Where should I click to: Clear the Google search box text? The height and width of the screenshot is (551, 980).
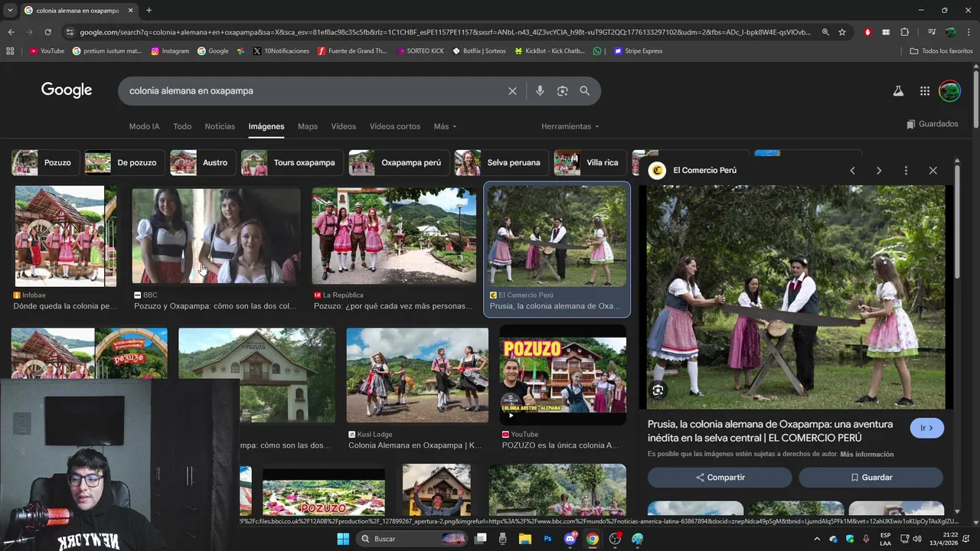coord(512,91)
